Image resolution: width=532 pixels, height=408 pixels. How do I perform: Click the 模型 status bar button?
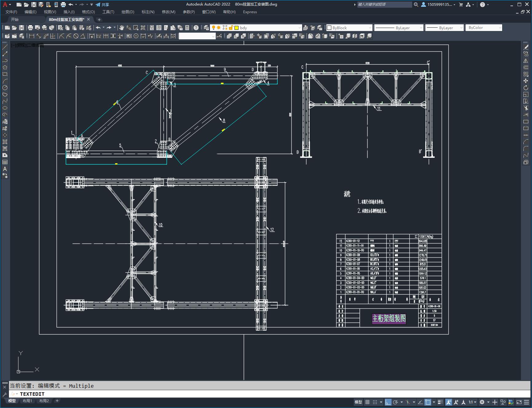point(358,402)
